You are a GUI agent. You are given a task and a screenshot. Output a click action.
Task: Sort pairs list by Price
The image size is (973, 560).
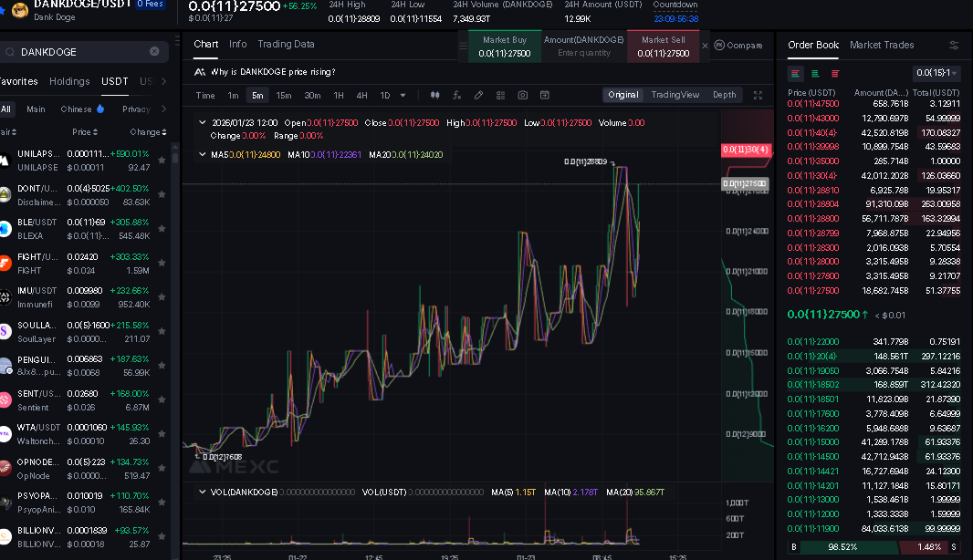click(84, 132)
